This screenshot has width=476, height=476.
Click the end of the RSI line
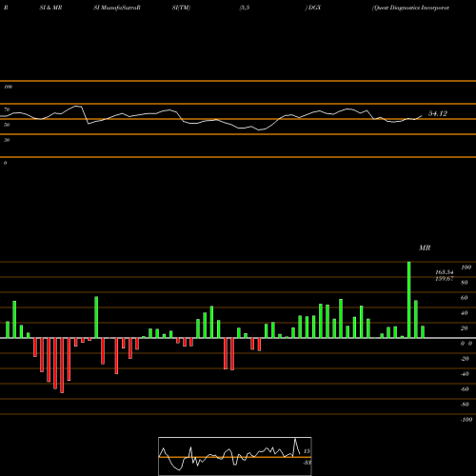click(422, 116)
